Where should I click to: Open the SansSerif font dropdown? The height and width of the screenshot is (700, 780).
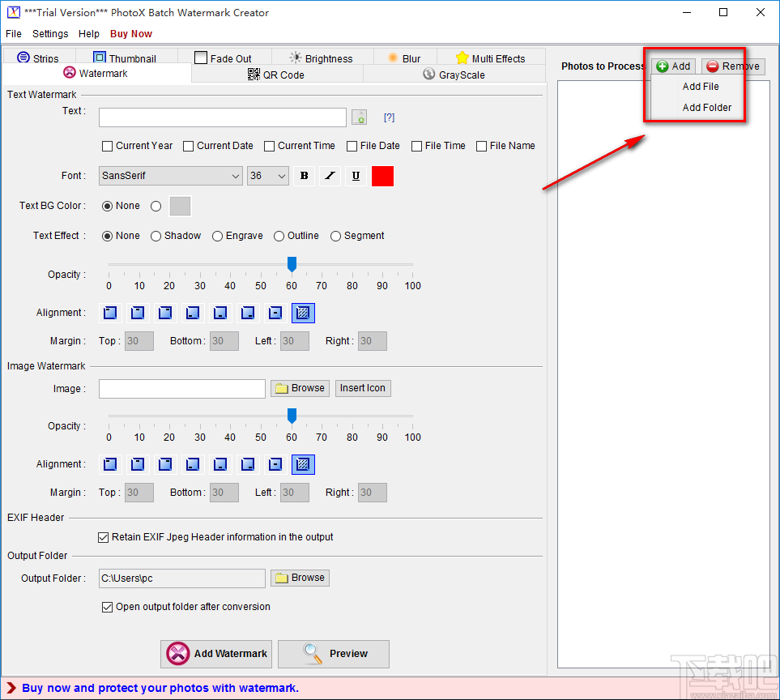tap(171, 176)
